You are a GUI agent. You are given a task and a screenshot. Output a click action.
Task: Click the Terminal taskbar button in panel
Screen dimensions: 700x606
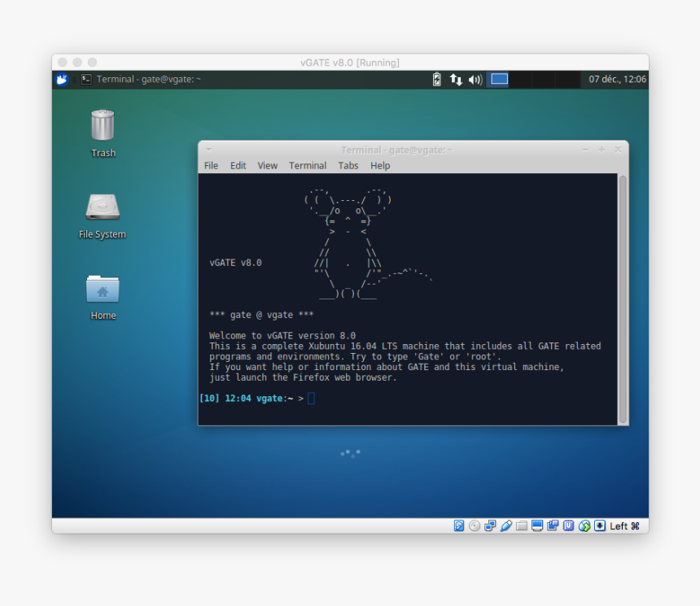click(x=141, y=80)
